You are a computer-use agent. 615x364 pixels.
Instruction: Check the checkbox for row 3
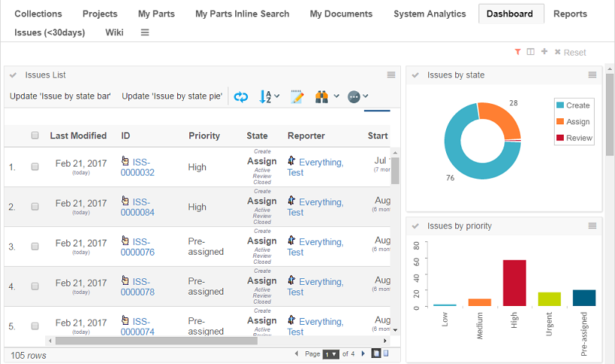[35, 246]
